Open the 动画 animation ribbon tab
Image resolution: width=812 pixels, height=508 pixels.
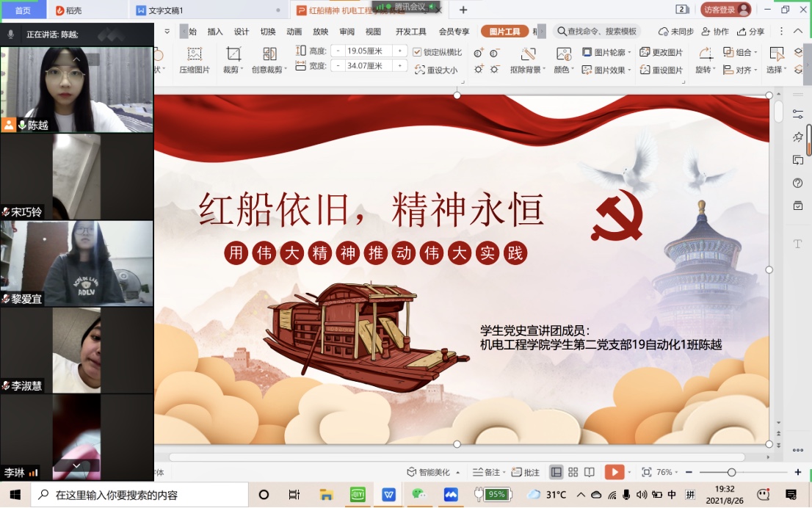[294, 32]
